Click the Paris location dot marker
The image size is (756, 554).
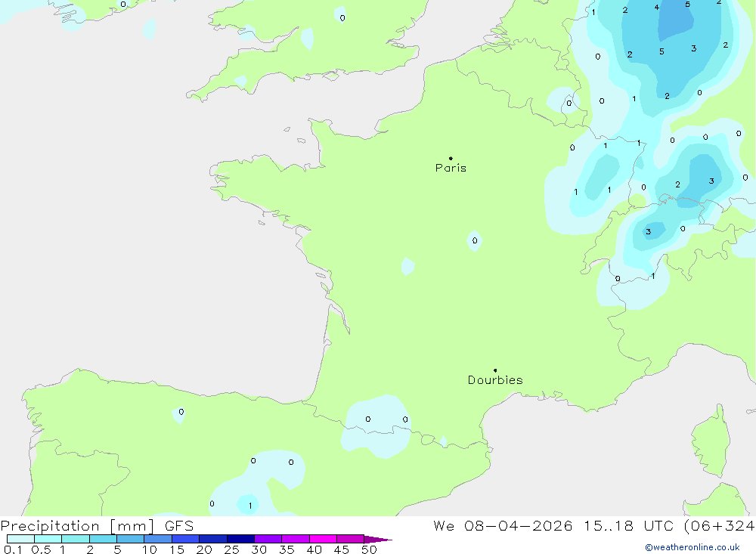click(x=451, y=158)
